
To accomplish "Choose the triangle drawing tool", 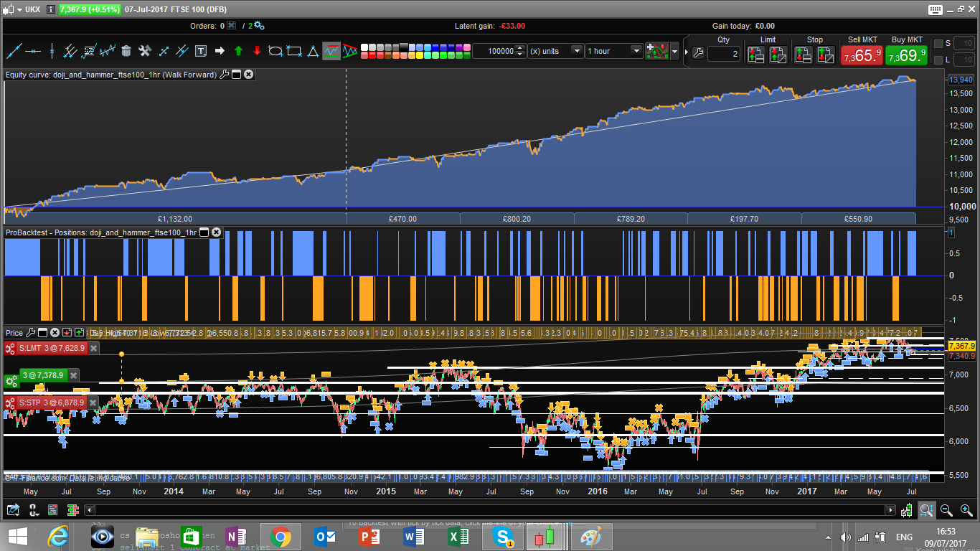I will pyautogui.click(x=313, y=51).
